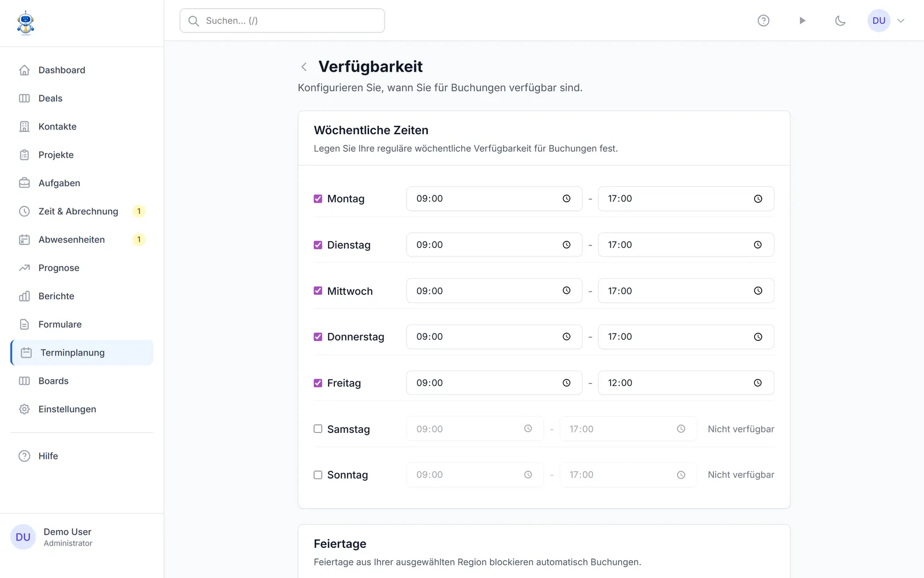Image resolution: width=924 pixels, height=578 pixels.
Task: Click the Prognose trend icon
Action: 24,268
